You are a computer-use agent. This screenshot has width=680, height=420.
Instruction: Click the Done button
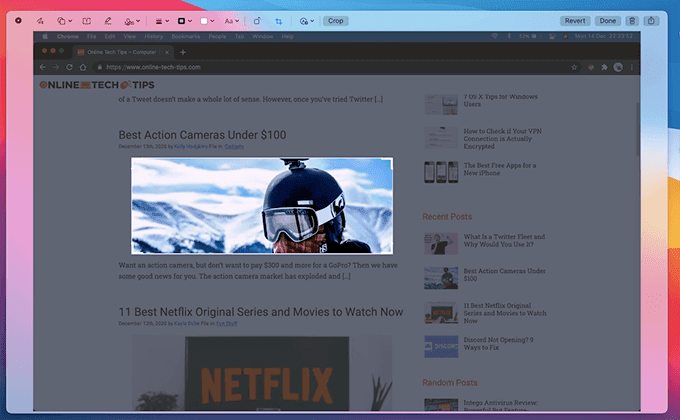tap(607, 20)
